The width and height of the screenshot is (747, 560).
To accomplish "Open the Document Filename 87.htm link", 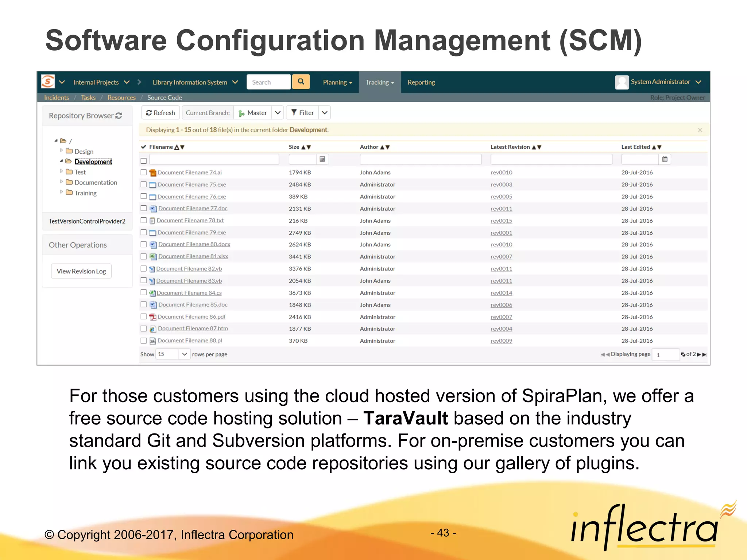I will tap(193, 328).
